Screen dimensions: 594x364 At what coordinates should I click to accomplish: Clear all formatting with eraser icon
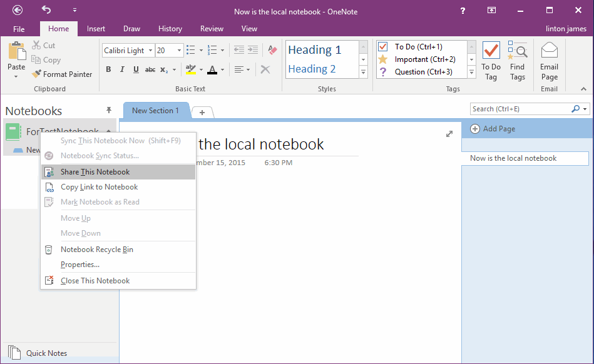(x=272, y=49)
